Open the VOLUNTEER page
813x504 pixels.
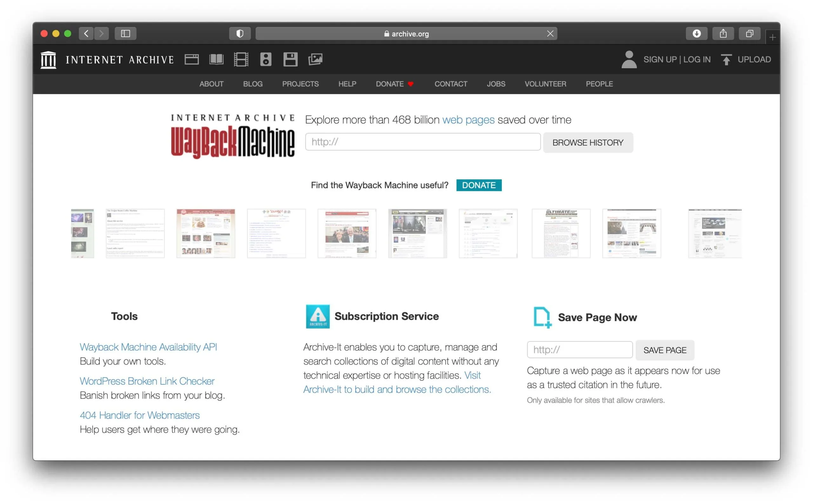545,84
